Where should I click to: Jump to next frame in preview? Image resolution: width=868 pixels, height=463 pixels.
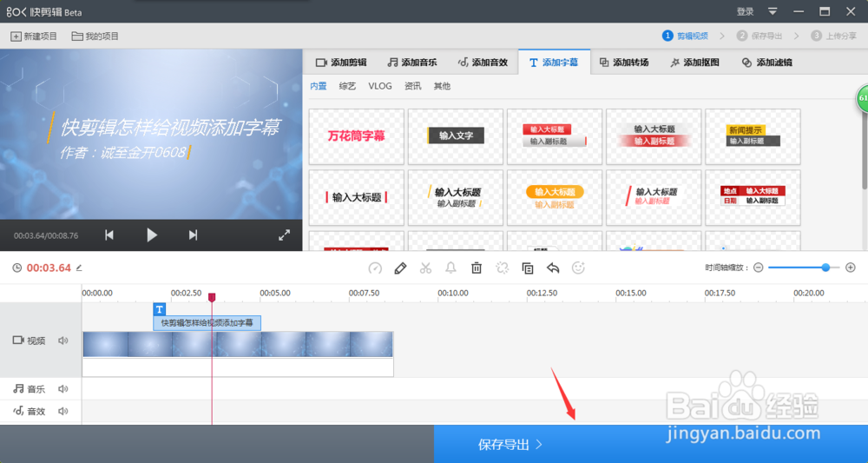coord(193,235)
